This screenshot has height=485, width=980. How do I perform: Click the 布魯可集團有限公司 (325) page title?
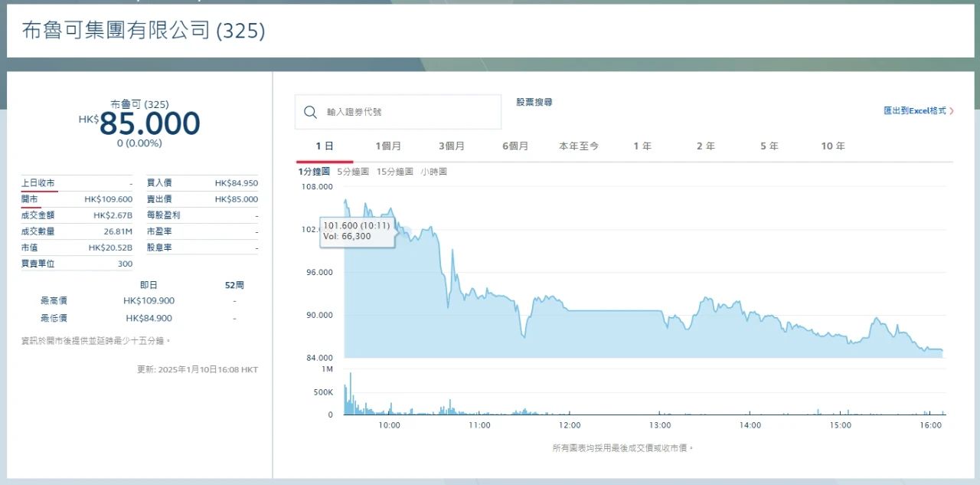tap(144, 31)
